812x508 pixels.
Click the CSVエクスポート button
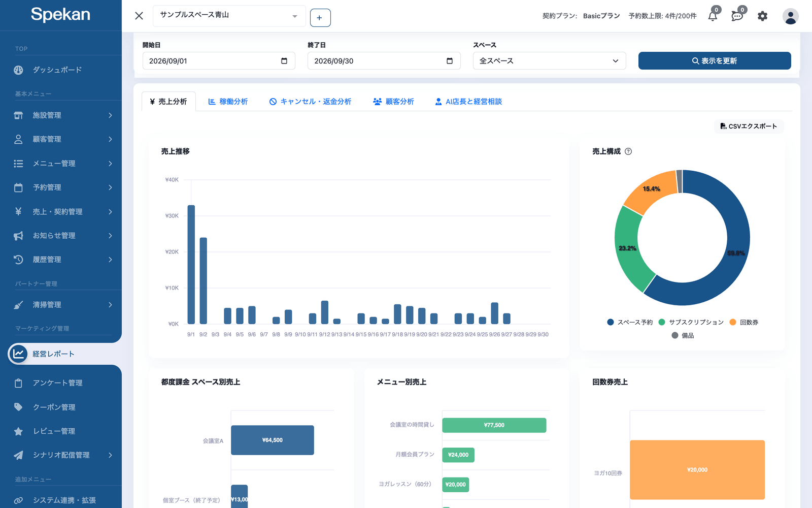coord(749,126)
